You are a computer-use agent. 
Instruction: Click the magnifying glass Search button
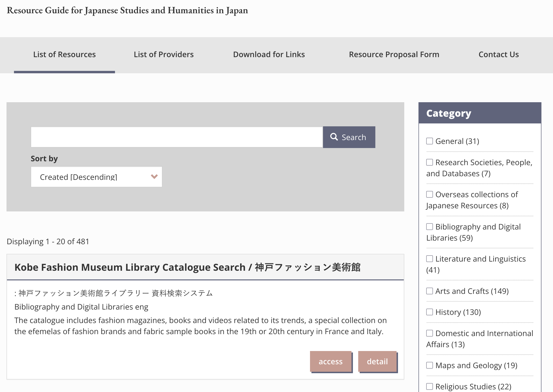point(349,137)
